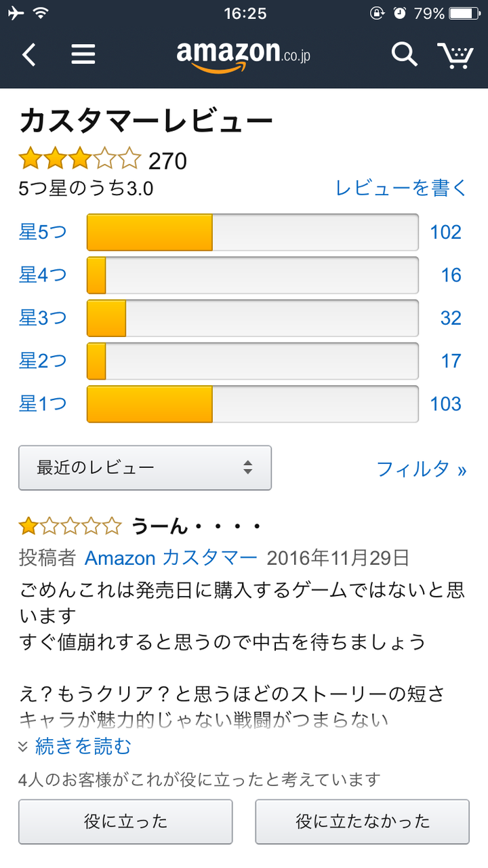This screenshot has height=868, width=488.
Task: Select the 星1つ rating bar
Action: [252, 404]
